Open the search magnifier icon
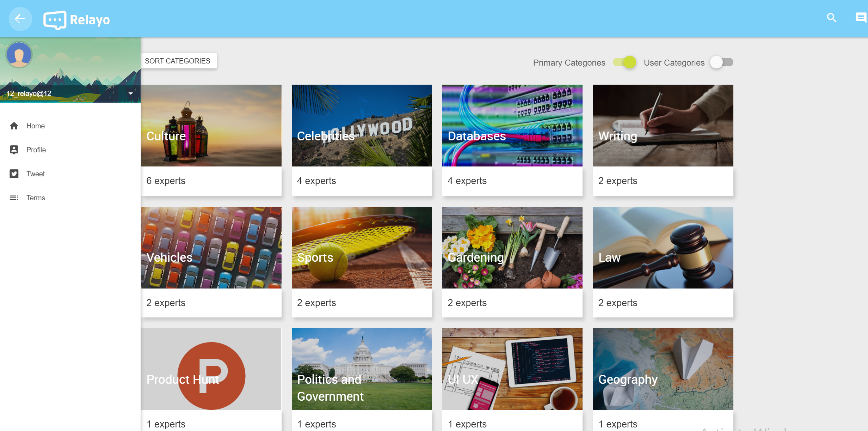Viewport: 868px width, 431px height. (831, 18)
